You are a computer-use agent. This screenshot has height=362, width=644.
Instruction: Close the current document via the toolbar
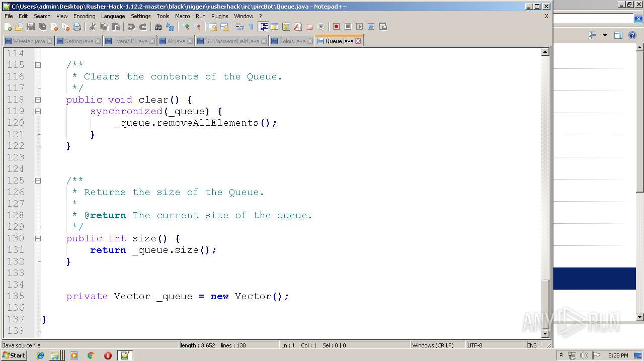(54, 27)
